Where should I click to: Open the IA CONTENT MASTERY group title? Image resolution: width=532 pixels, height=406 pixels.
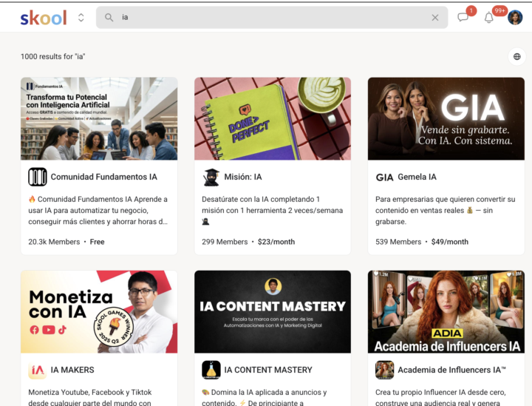click(268, 370)
